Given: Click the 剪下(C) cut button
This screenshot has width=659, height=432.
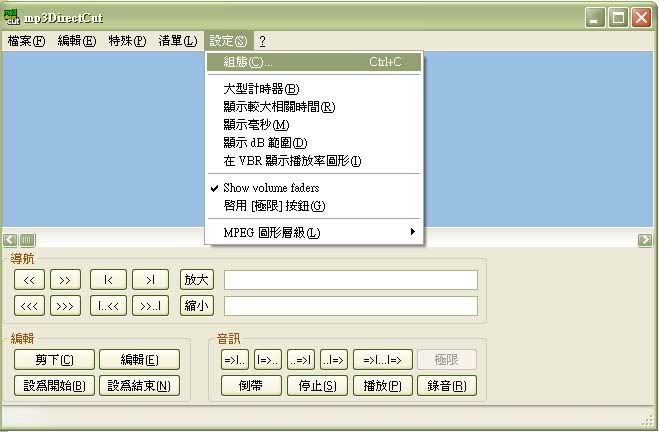Looking at the screenshot, I should click(54, 360).
